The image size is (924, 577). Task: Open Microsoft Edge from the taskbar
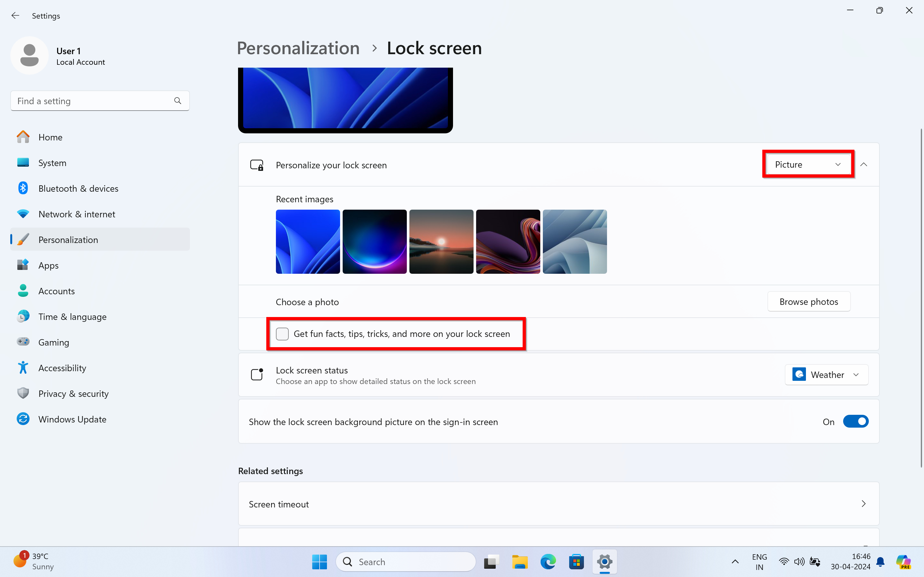[548, 562]
